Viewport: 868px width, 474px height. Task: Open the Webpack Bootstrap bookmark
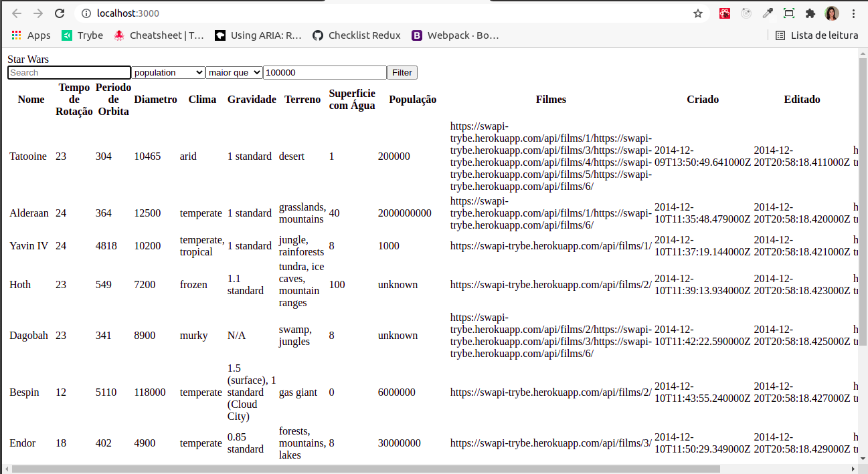click(x=455, y=35)
